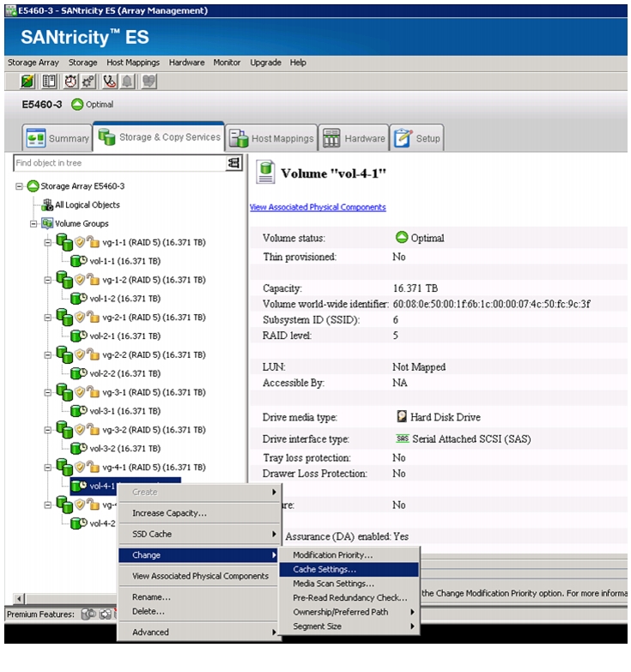Click the search tree button next to Find object
This screenshot has height=672, width=631.
pyautogui.click(x=234, y=163)
